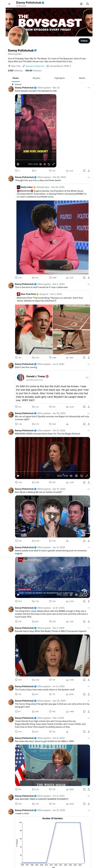Open search from the profile header
Screen dimensions: 98x868
[x=88, y=4]
